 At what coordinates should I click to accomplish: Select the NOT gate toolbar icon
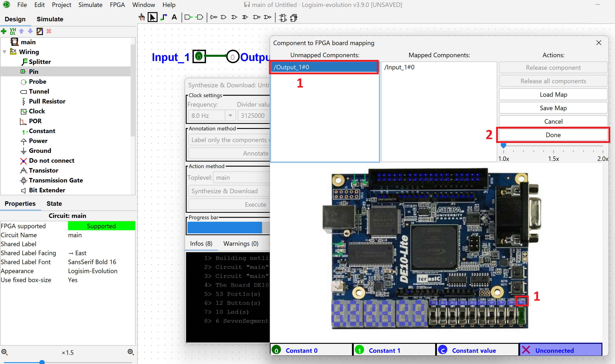(x=214, y=18)
